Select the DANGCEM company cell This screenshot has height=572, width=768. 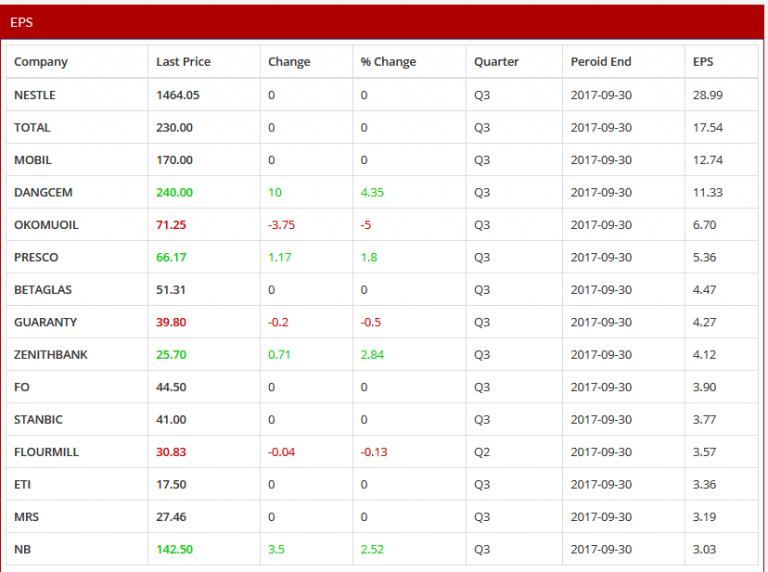point(43,192)
